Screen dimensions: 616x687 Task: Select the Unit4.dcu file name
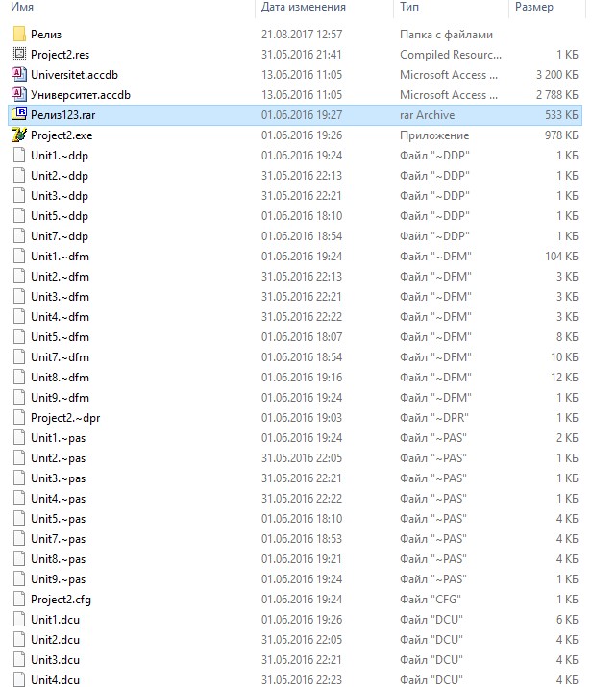55,680
